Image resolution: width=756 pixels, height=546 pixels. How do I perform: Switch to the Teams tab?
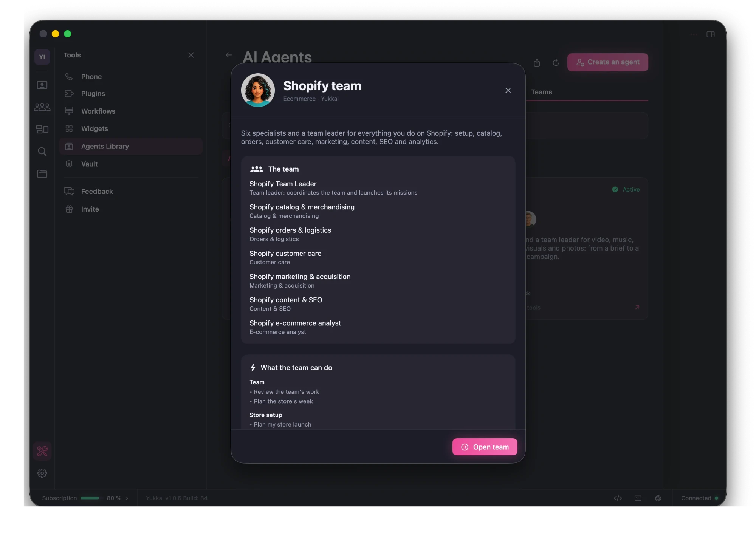coord(541,92)
